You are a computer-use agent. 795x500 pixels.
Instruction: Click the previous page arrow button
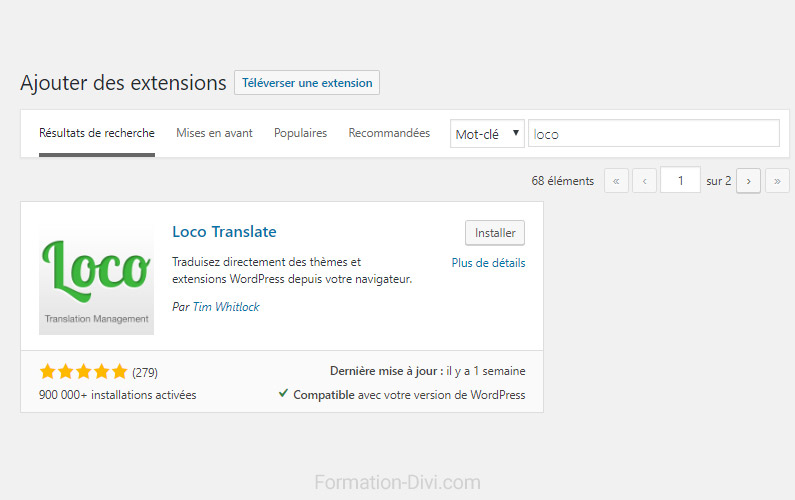[645, 181]
